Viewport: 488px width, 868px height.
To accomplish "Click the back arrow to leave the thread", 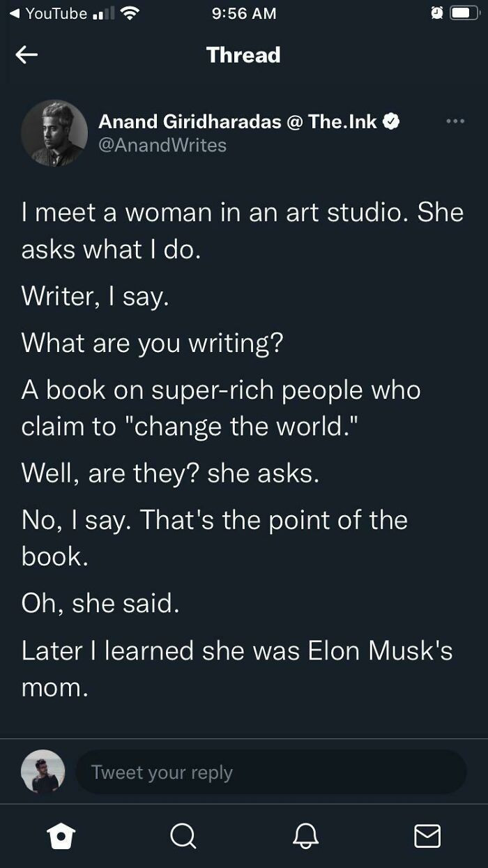I will pos(26,54).
